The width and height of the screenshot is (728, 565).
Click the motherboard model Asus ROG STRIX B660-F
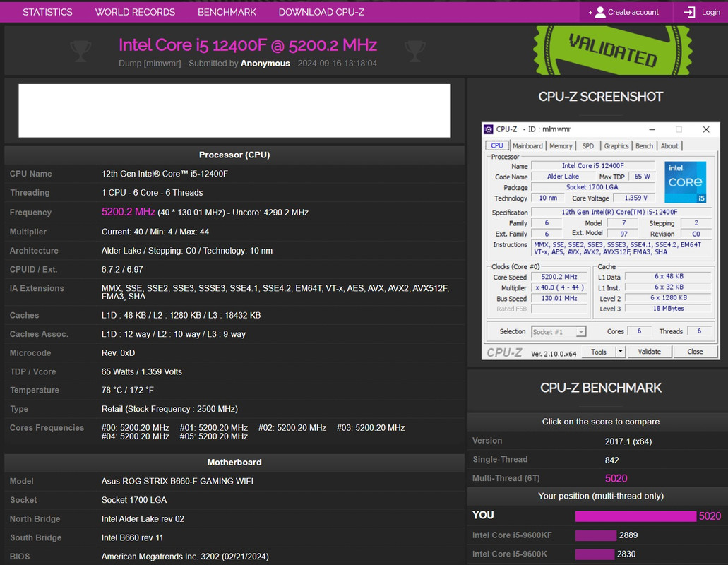[x=177, y=482]
